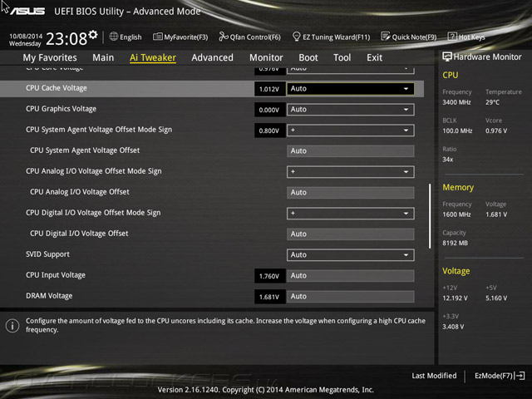Click the 0.800V system agent reading
Image resolution: width=532 pixels, height=399 pixels.
click(x=269, y=131)
